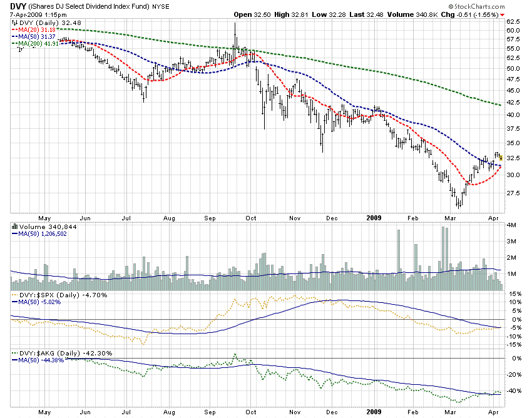
Task: Click the Jul label under the price panel
Action: [126, 218]
